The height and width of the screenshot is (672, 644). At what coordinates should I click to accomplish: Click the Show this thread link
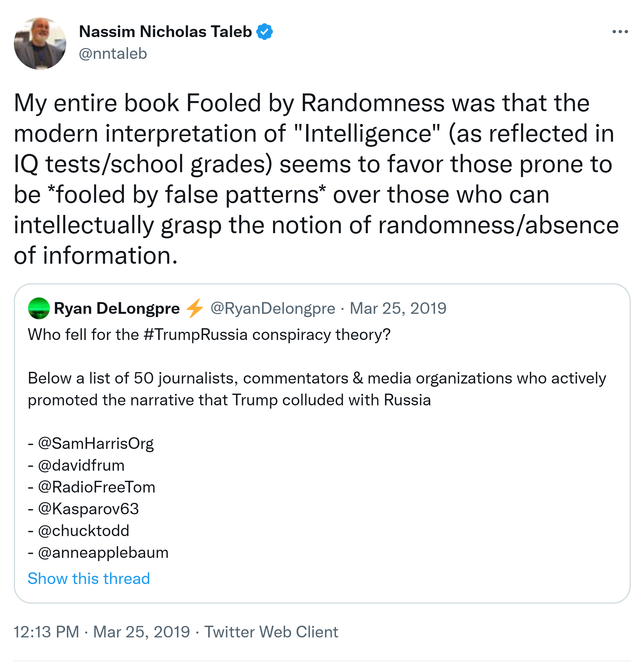pos(89,579)
